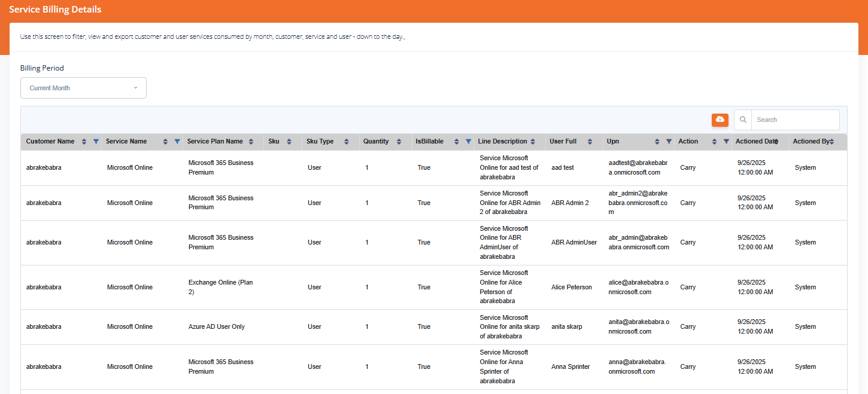
Task: Expand the Current Month selector chevron
Action: point(136,87)
